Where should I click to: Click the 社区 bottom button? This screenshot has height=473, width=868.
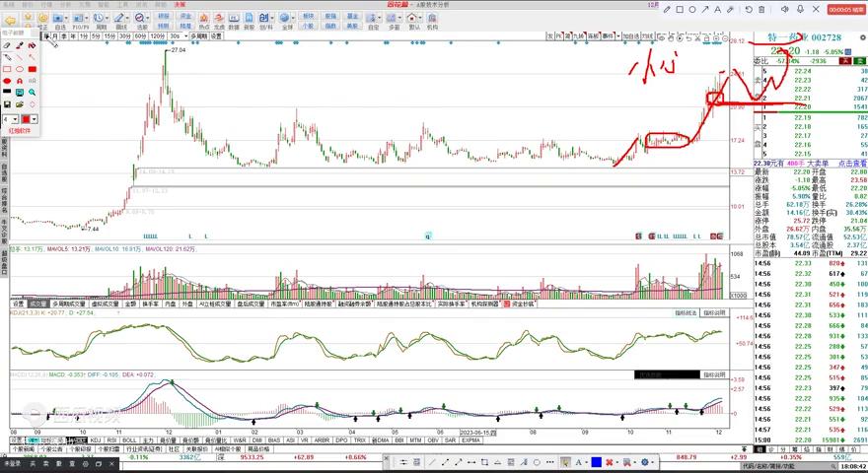[x=174, y=449]
